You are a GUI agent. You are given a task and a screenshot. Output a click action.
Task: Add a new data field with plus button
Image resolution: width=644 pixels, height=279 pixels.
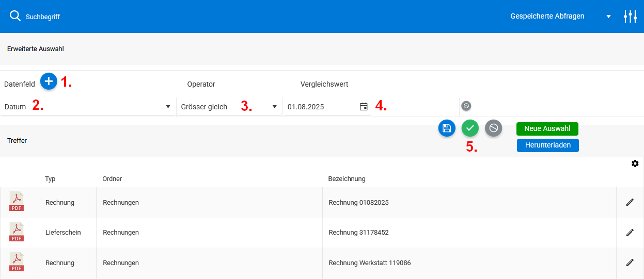point(49,81)
